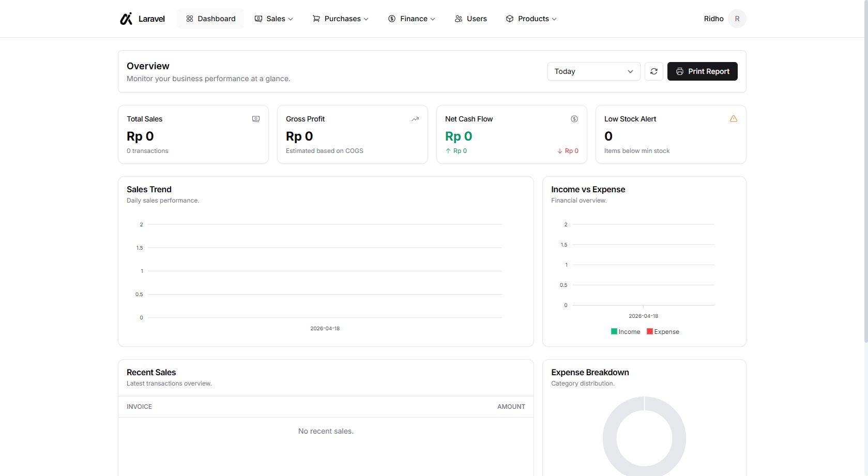Click the refresh icon button
Image resolution: width=868 pixels, height=476 pixels.
pos(654,71)
